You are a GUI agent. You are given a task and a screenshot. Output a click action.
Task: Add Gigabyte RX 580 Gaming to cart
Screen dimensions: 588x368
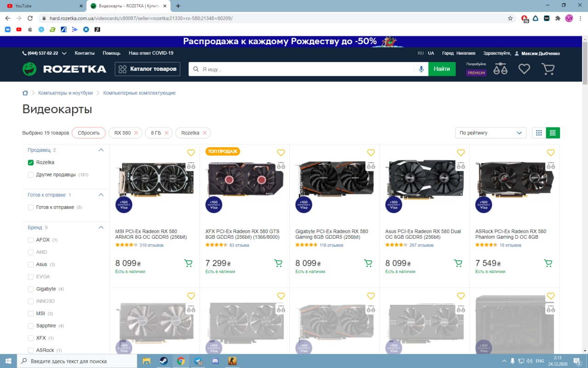pos(368,263)
